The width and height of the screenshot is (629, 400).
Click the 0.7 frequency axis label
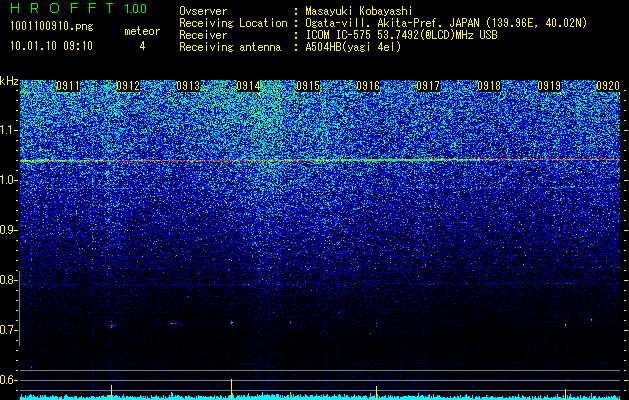7,330
